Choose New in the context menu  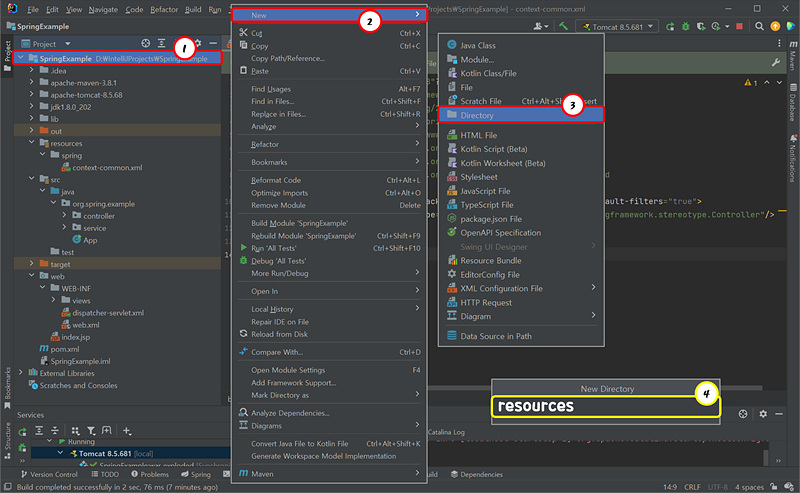click(329, 15)
